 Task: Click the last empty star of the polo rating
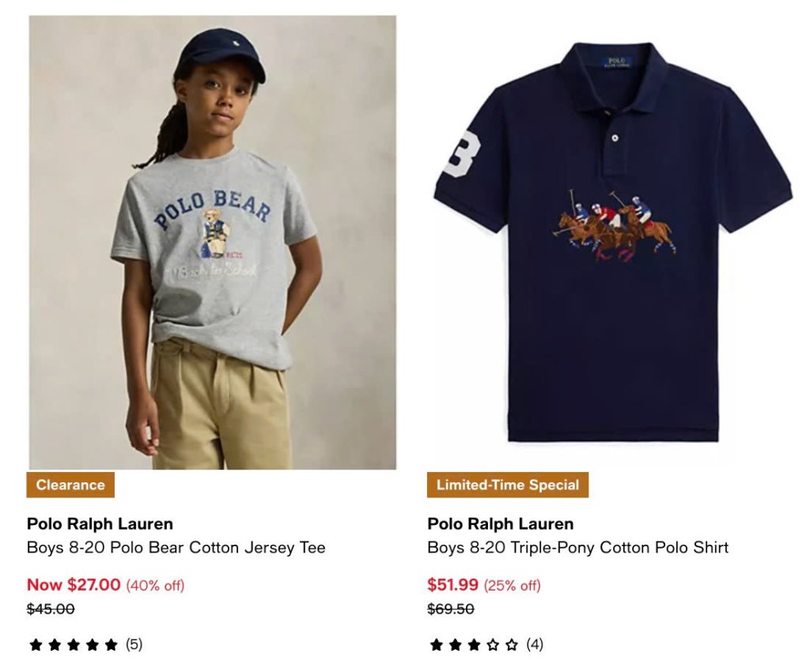point(512,644)
